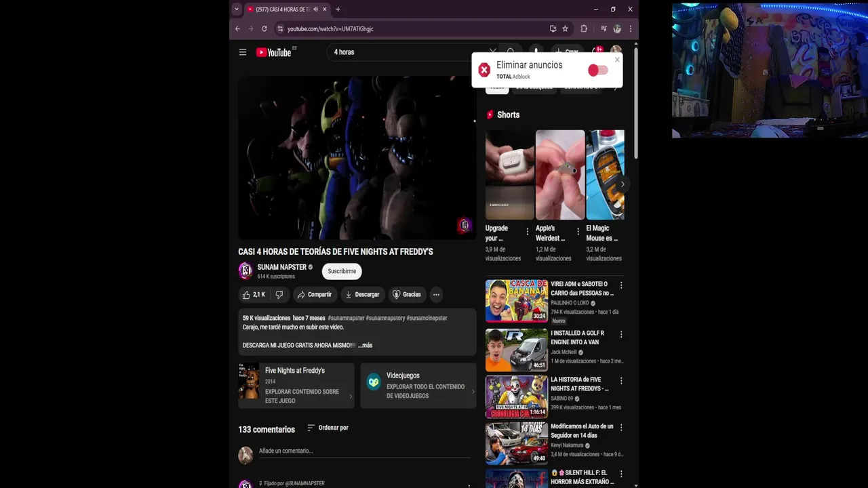Open Modificamos el Auto thumbnail

517,443
